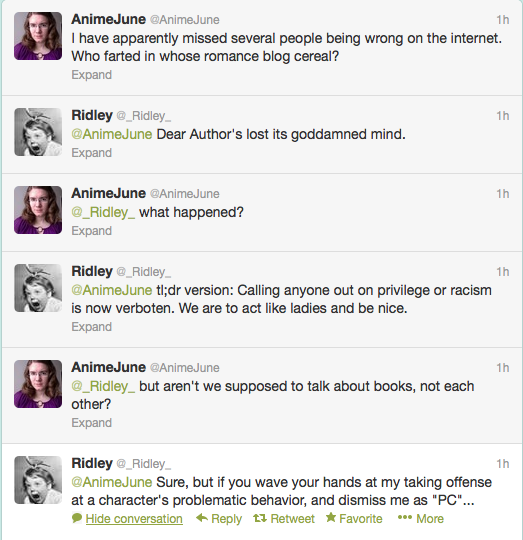Expand the first AnimeJune tweet about romance blog cereal
The width and height of the screenshot is (523, 540).
92,75
